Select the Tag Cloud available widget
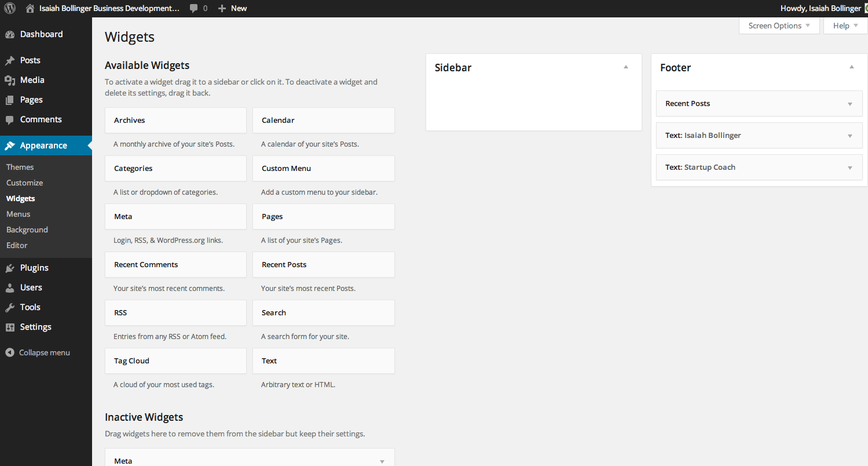Screen dimensions: 868x466 [x=175, y=361]
